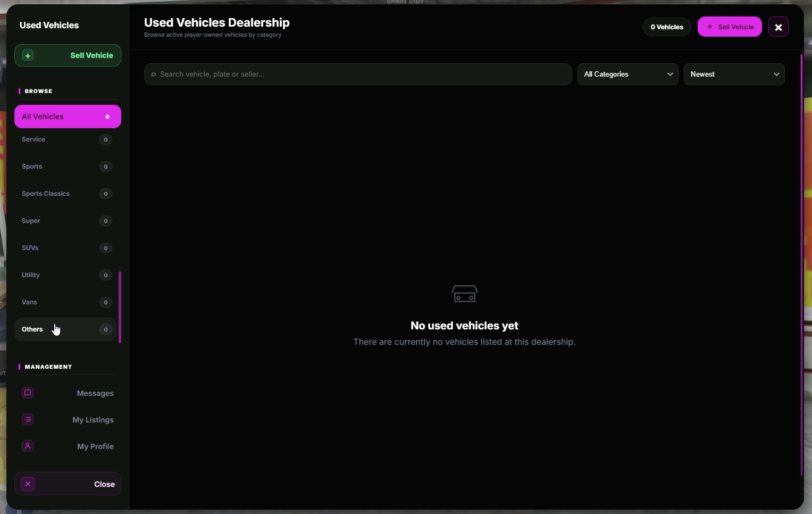Click the pink header Sell Vehicle button
Viewport: 812px width, 514px height.
(x=730, y=27)
